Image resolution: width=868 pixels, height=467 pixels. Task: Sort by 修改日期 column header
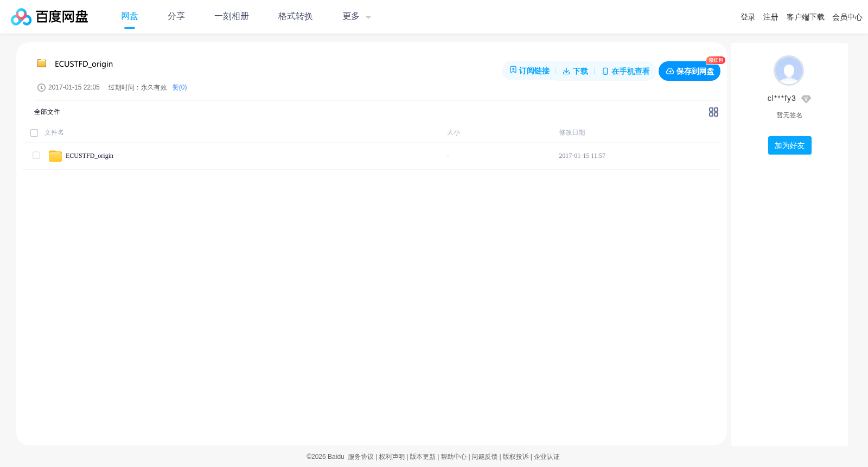(x=572, y=132)
